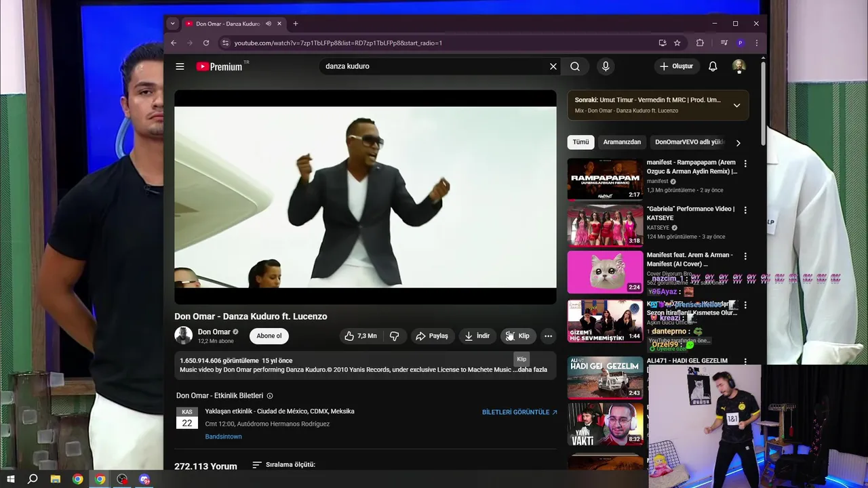The image size is (868, 488).
Task: Open the account avatar menu
Action: point(739,66)
